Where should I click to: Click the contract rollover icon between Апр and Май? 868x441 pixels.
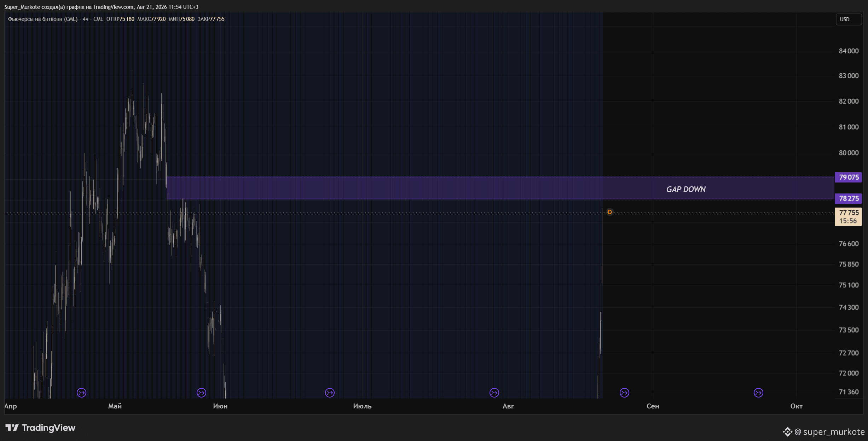[81, 393]
